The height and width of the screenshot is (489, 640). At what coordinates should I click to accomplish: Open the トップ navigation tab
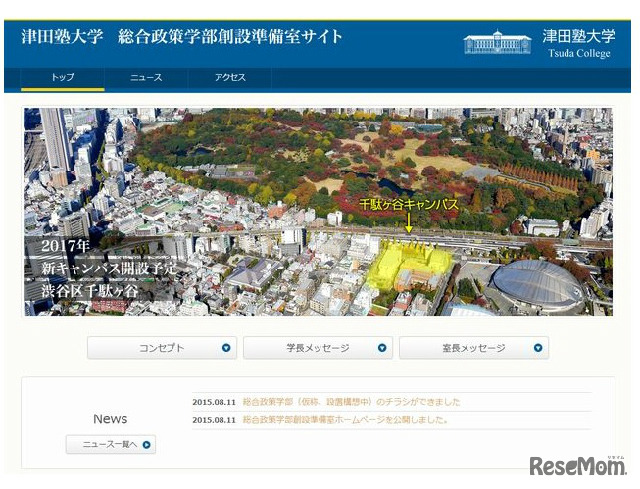click(x=63, y=78)
